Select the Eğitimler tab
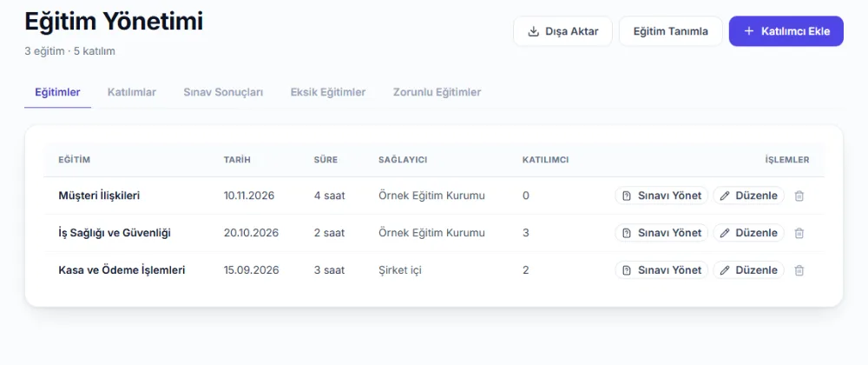This screenshot has width=868, height=365. pyautogui.click(x=57, y=92)
